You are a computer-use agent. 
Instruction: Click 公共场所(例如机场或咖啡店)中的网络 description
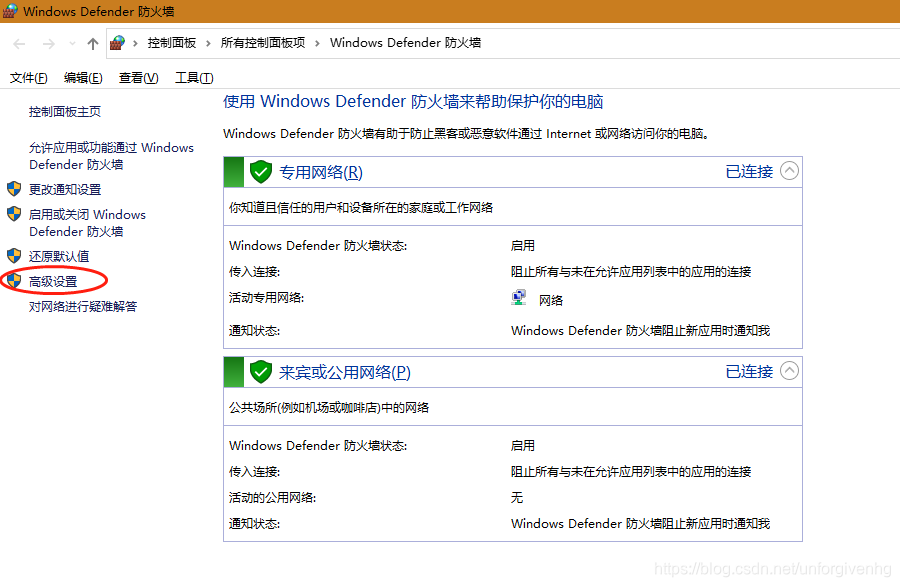329,408
